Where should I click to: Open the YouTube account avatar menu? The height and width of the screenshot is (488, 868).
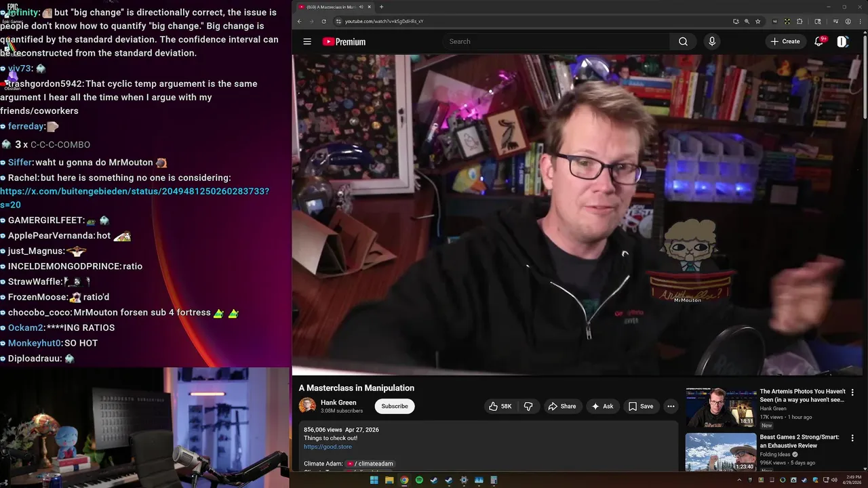842,41
